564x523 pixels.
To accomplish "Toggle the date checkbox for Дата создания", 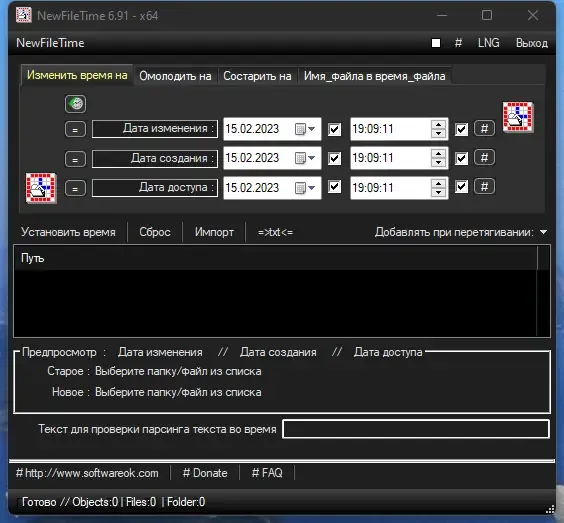I will coord(335,158).
